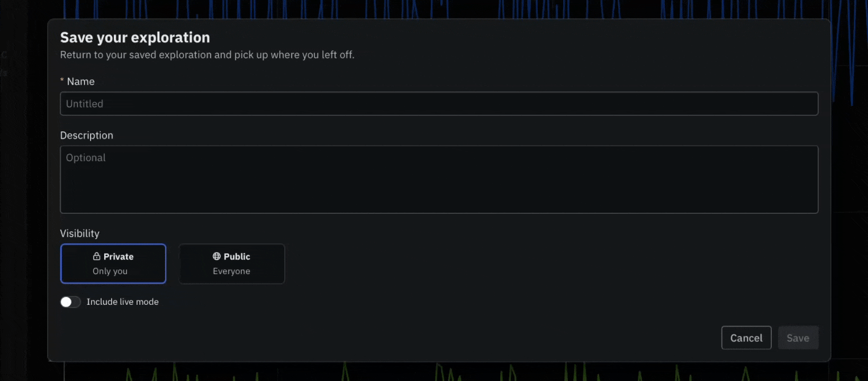Click the Save button

click(798, 338)
